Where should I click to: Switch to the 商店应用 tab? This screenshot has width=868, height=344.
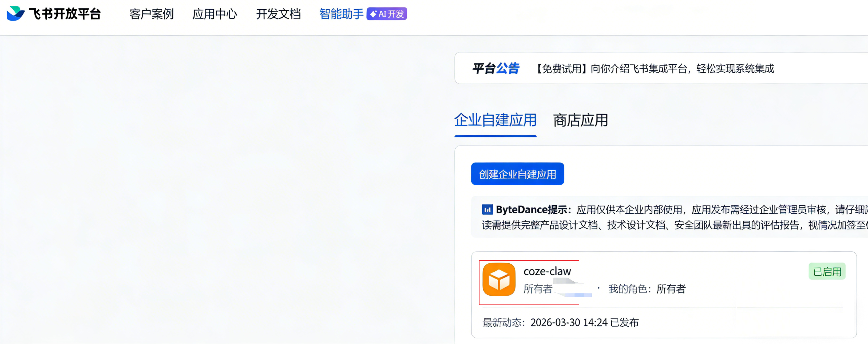(581, 120)
